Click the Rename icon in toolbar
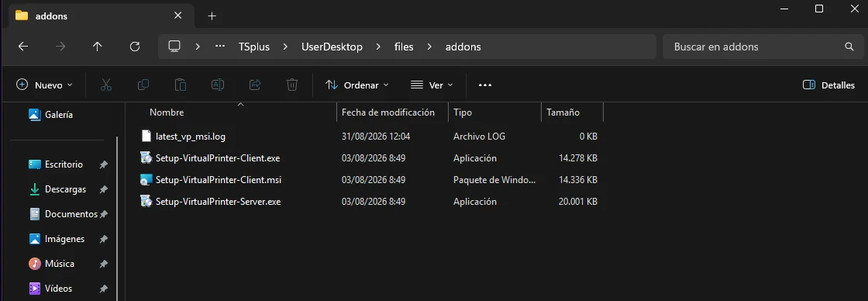The image size is (868, 301). point(218,85)
